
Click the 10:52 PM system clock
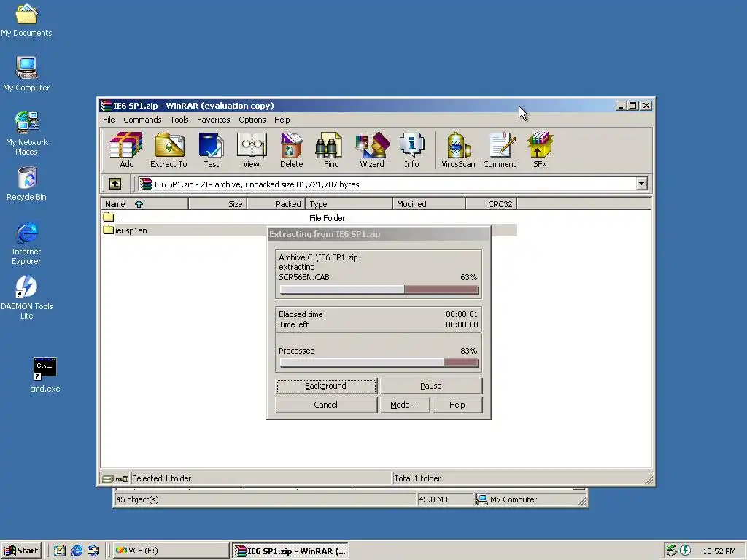719,551
